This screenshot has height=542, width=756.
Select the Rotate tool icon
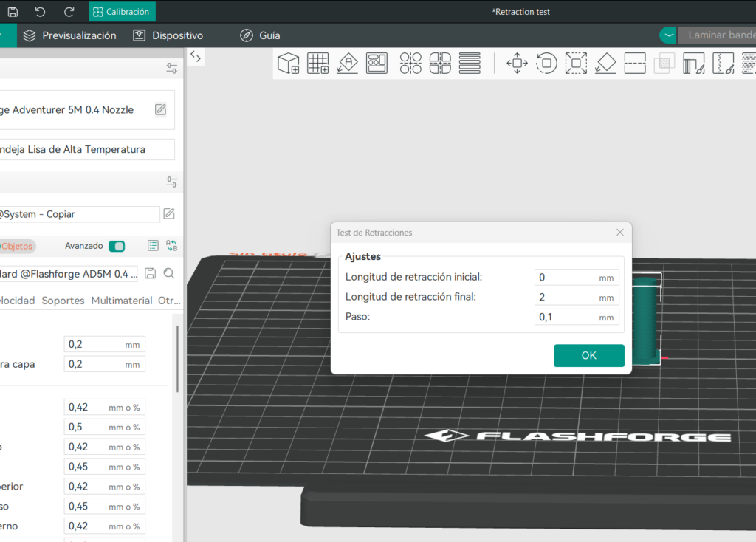coord(546,64)
